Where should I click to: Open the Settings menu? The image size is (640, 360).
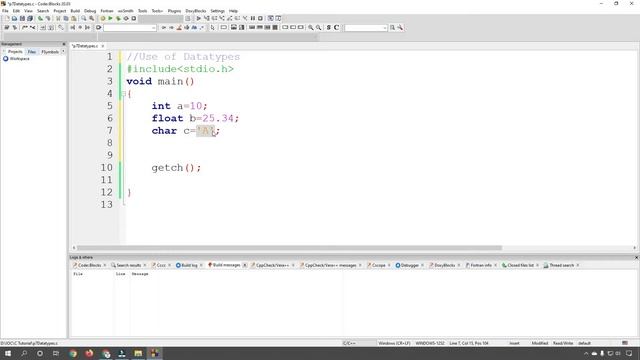[218, 11]
